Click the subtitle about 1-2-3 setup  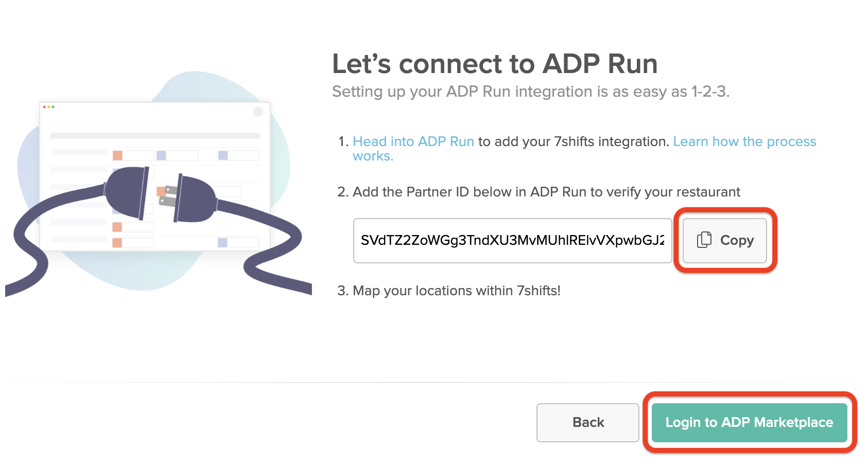tap(529, 92)
